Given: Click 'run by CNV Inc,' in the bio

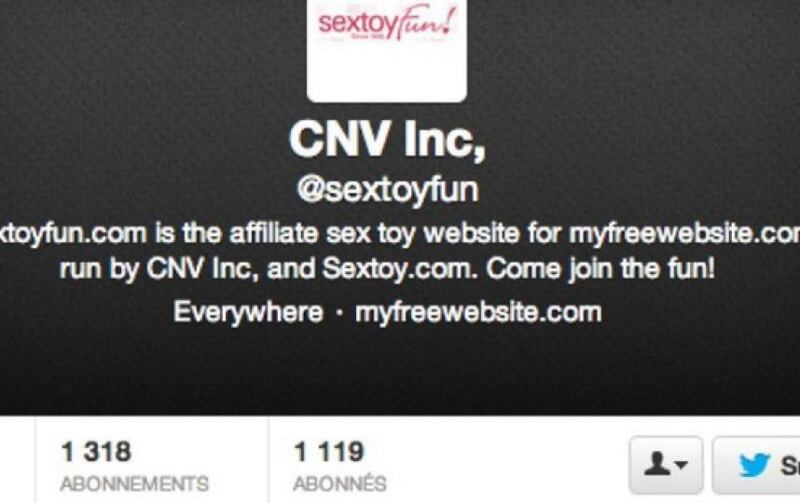Looking at the screenshot, I should (161, 269).
